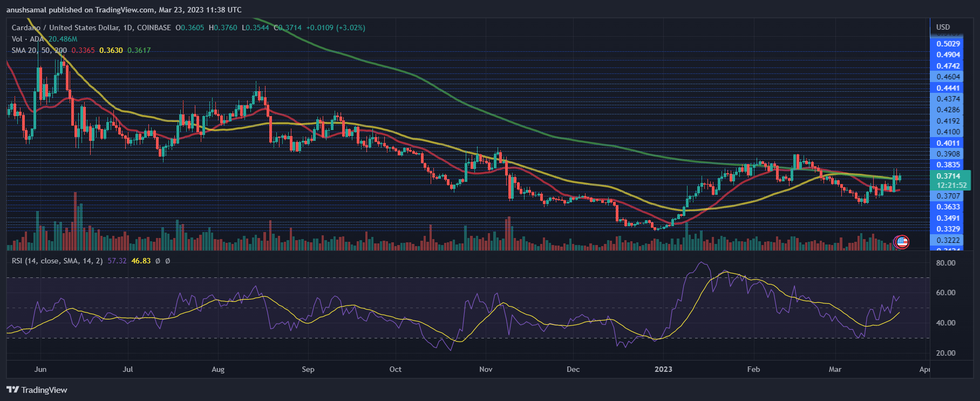Click the Nov label on time axis
This screenshot has width=980, height=401.
[486, 369]
